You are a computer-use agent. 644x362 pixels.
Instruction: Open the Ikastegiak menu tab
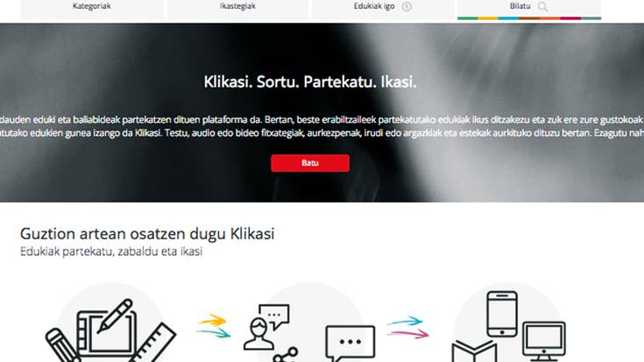[x=237, y=9]
